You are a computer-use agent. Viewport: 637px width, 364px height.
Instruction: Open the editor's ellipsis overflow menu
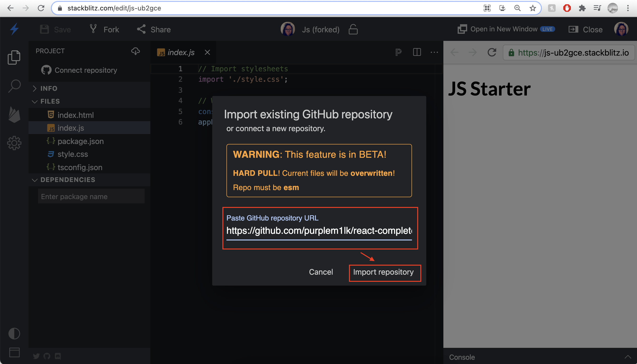coord(435,52)
